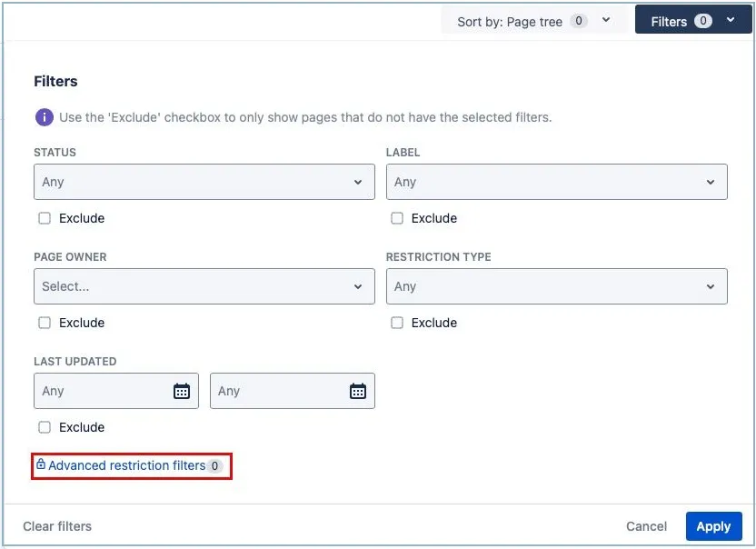
Task: Click the purple info icon
Action: pos(45,117)
